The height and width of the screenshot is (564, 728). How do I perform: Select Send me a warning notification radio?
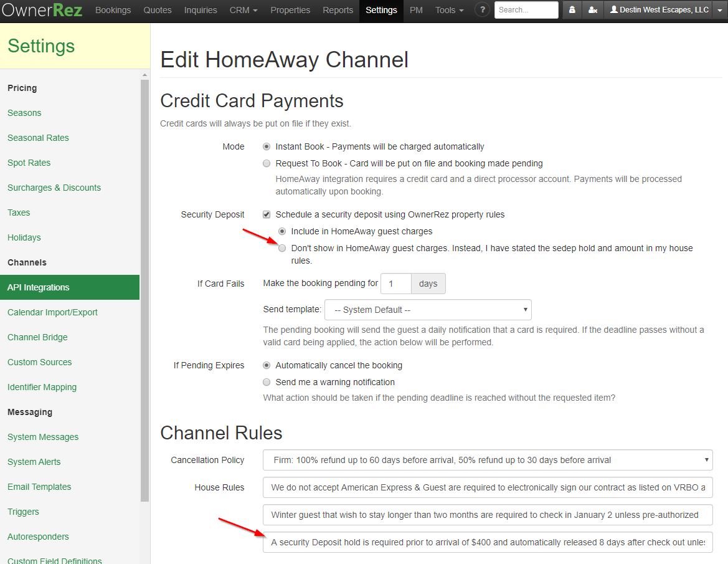[x=267, y=383]
